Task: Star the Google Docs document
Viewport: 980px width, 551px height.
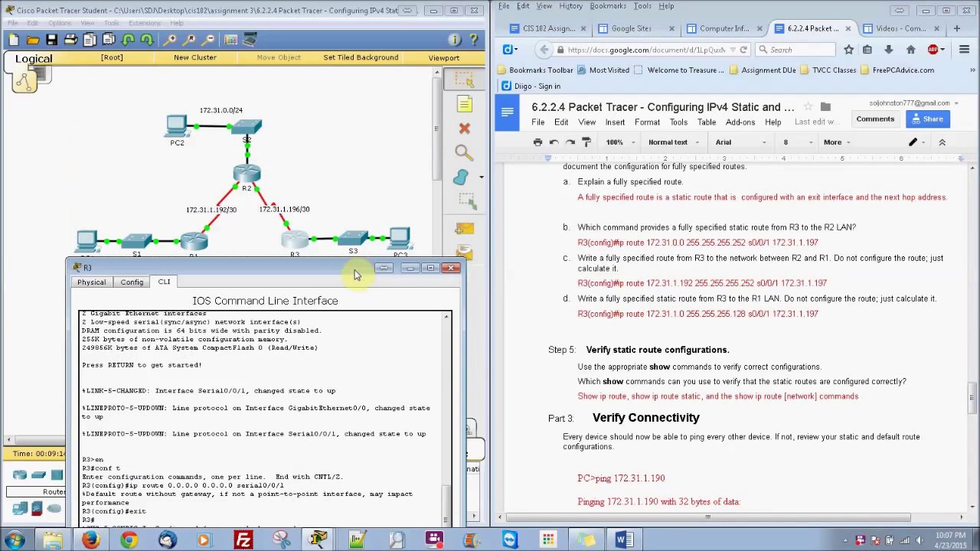Action: pos(808,107)
